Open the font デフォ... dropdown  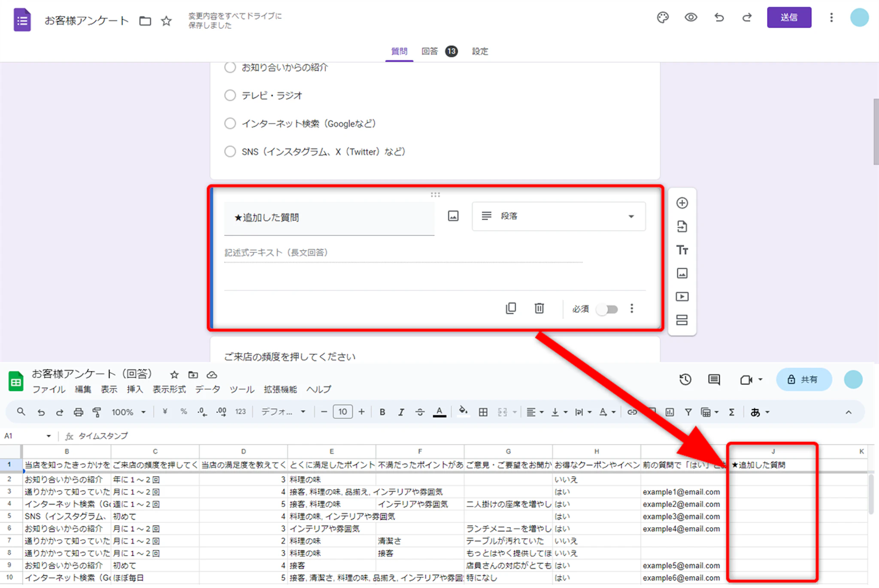pyautogui.click(x=283, y=412)
